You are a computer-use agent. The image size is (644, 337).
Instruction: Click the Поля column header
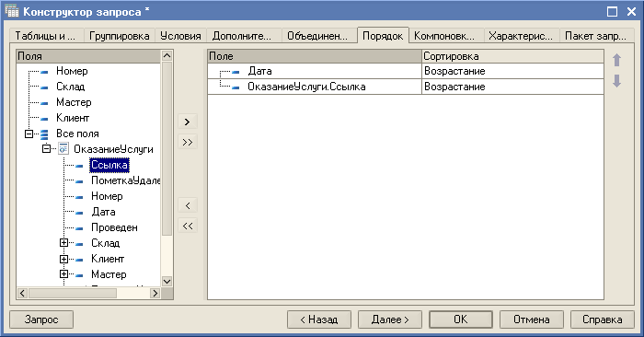click(x=88, y=56)
